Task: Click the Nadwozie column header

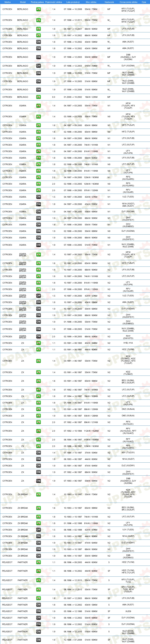Action: tap(109, 2)
